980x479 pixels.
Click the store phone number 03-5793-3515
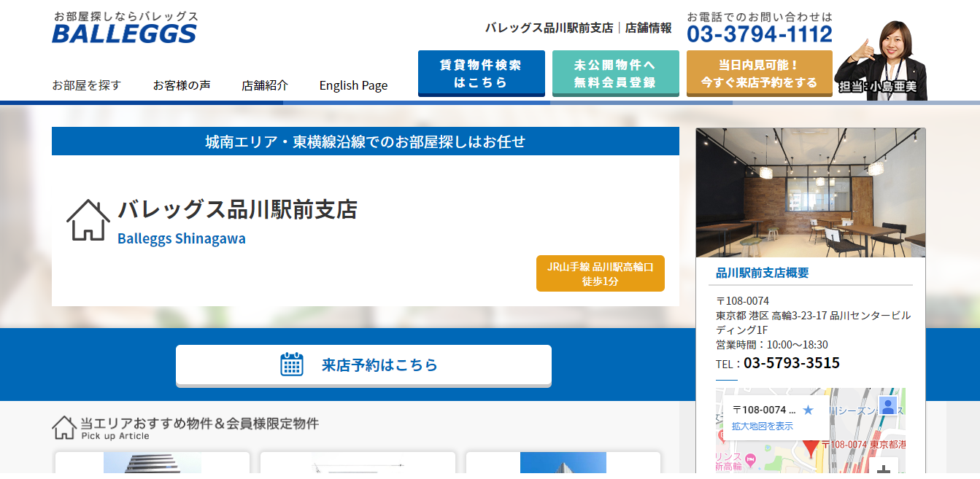792,363
